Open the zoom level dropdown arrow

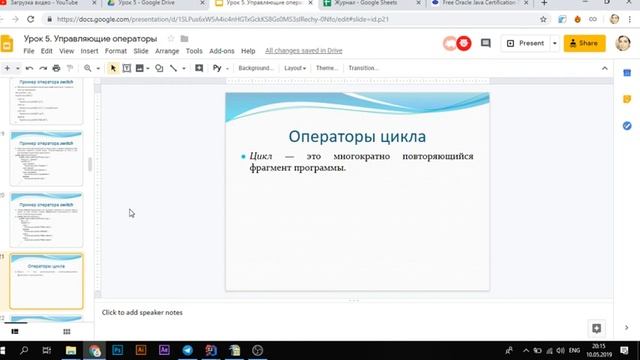click(98, 69)
